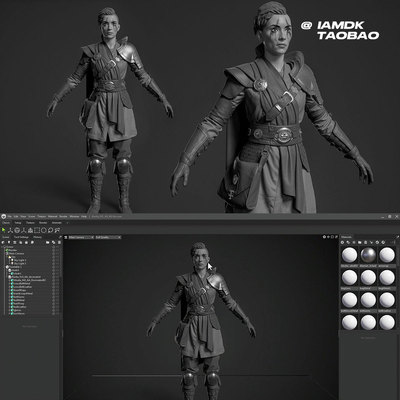Open the Main Camera viewport dropdown
Image resolution: width=400 pixels, height=400 pixels.
[x=81, y=237]
